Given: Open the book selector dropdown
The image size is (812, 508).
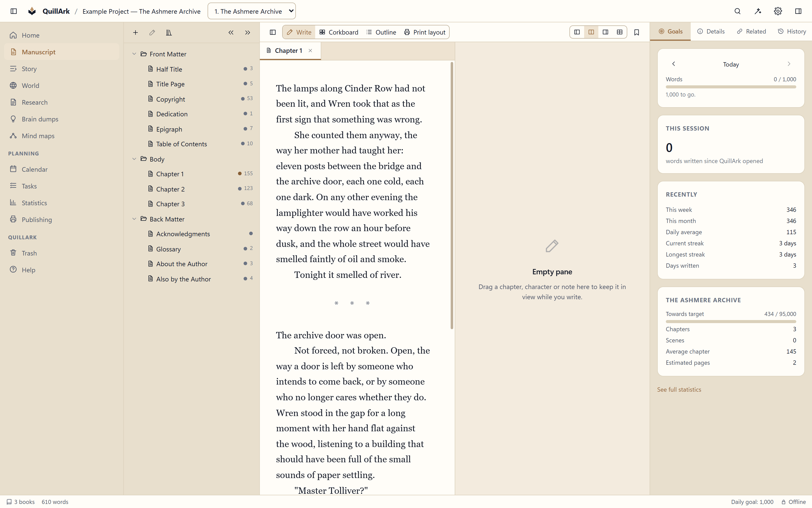Looking at the screenshot, I should point(251,11).
